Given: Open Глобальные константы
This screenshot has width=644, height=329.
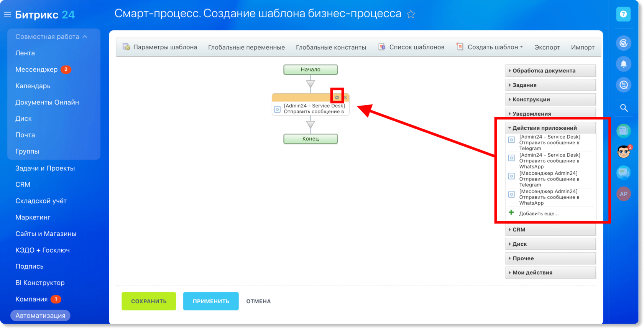Looking at the screenshot, I should [331, 47].
